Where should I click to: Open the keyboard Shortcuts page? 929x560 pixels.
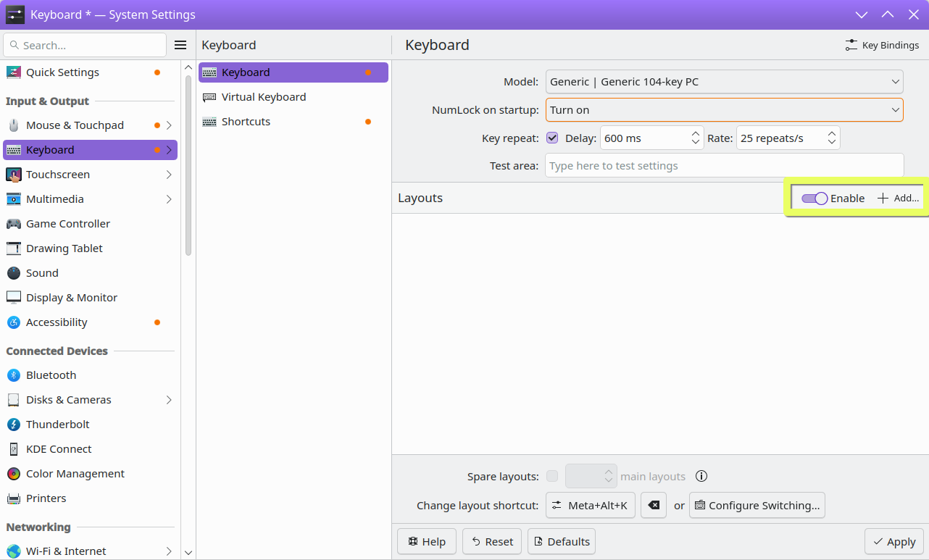(293, 122)
